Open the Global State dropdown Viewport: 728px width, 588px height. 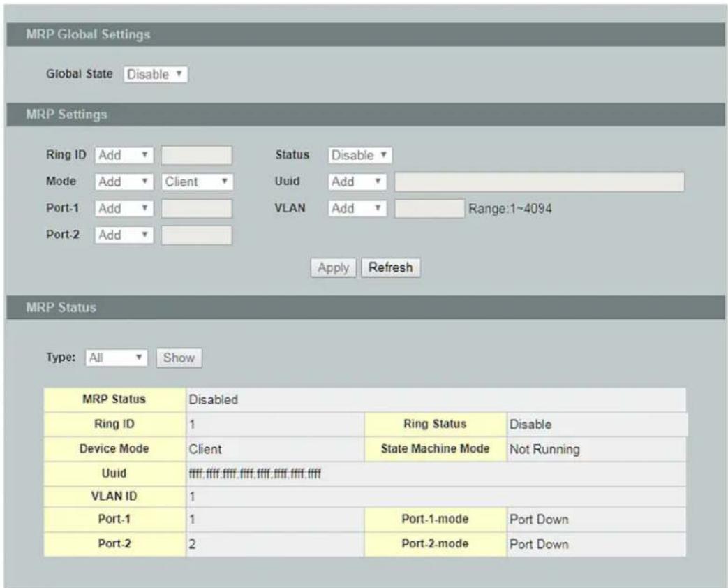click(x=156, y=74)
